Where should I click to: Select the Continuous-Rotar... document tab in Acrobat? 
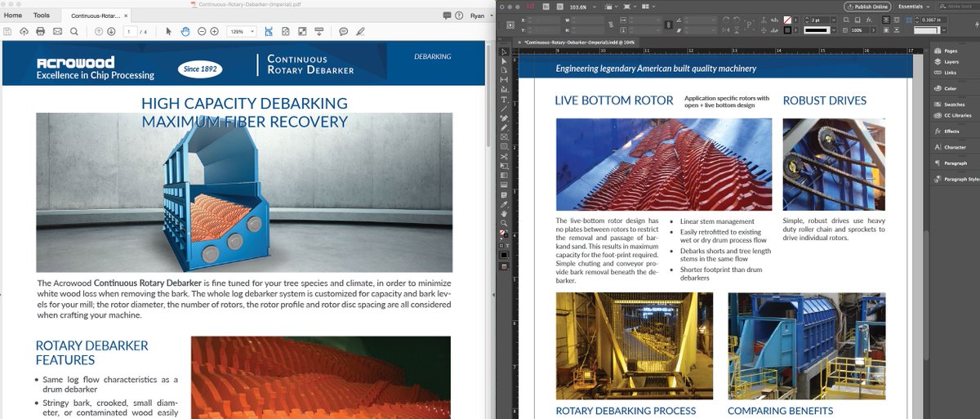point(97,16)
